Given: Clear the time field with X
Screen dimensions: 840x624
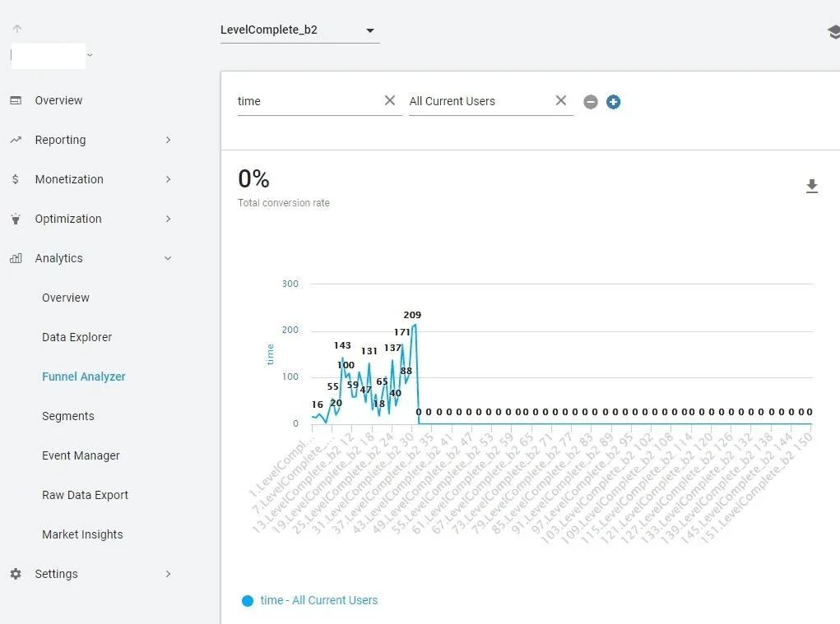Looking at the screenshot, I should 390,100.
